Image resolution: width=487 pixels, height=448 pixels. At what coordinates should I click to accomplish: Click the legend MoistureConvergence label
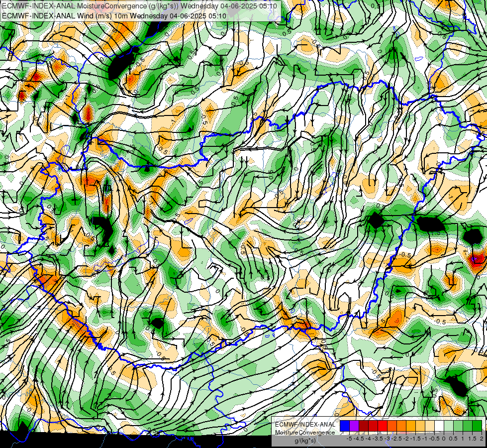pos(305,433)
